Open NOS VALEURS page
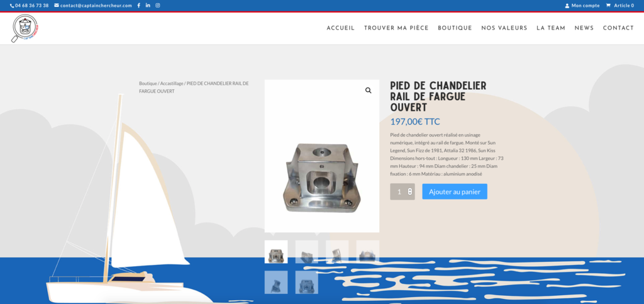The height and width of the screenshot is (304, 644). point(504,28)
